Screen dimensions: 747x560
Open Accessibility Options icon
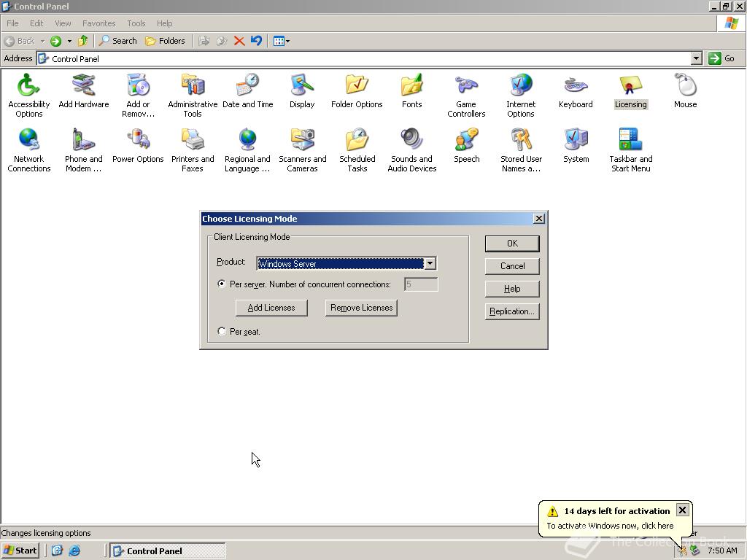[28, 95]
